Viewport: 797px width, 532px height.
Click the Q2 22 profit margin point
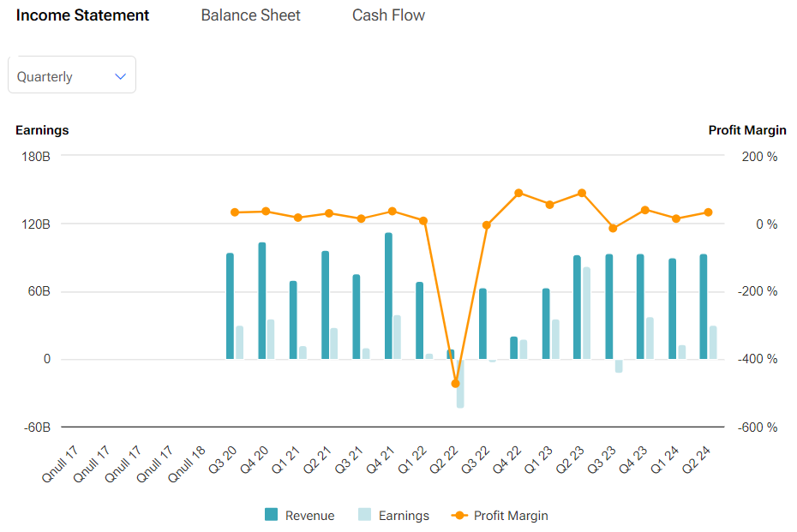(455, 384)
